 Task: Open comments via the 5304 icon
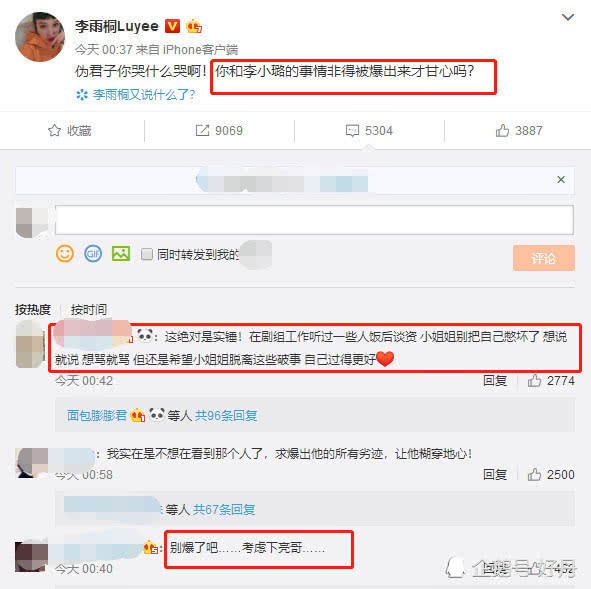point(352,130)
